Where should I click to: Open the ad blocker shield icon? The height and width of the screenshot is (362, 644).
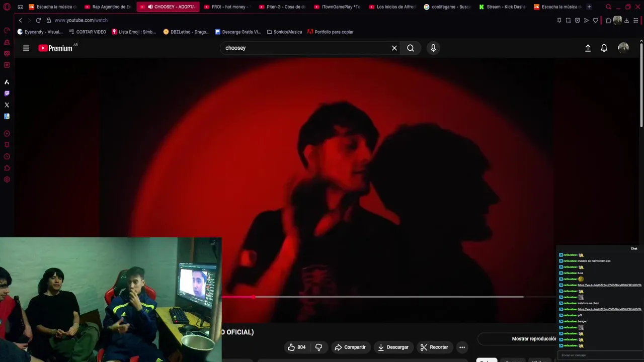tap(577, 21)
